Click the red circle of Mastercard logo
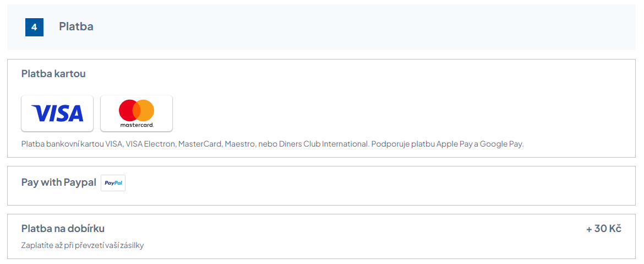This screenshot has height=264, width=644. click(x=128, y=110)
